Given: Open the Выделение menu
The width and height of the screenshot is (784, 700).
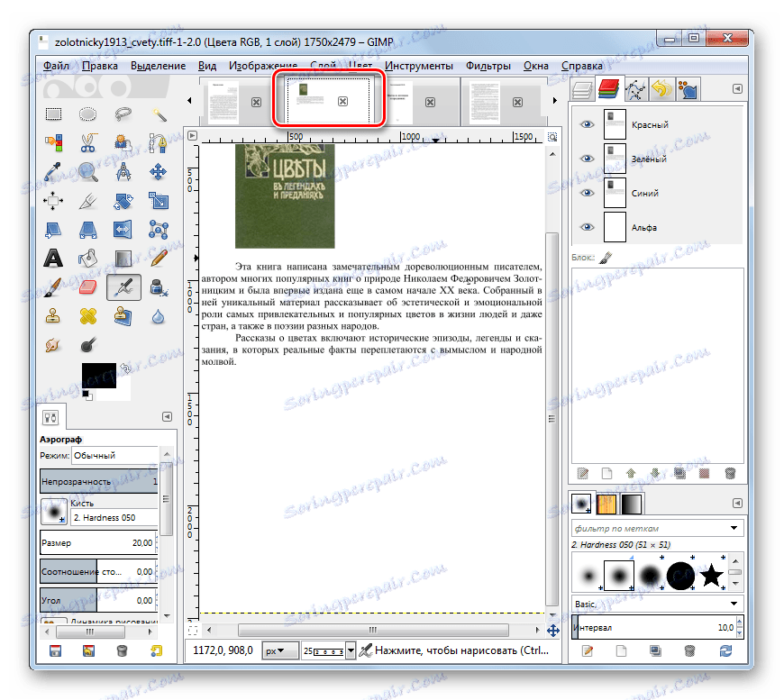Looking at the screenshot, I should pos(158,66).
